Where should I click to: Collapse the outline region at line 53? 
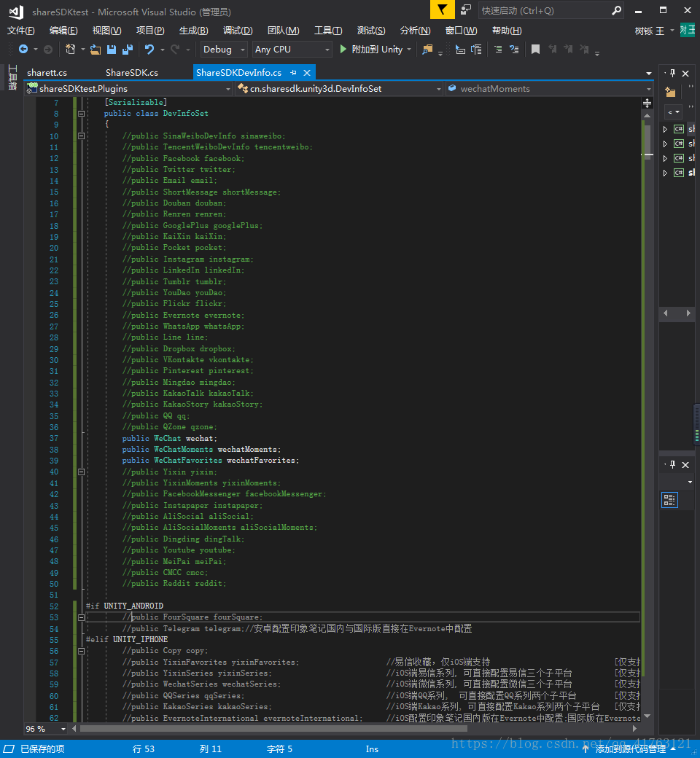pos(81,617)
